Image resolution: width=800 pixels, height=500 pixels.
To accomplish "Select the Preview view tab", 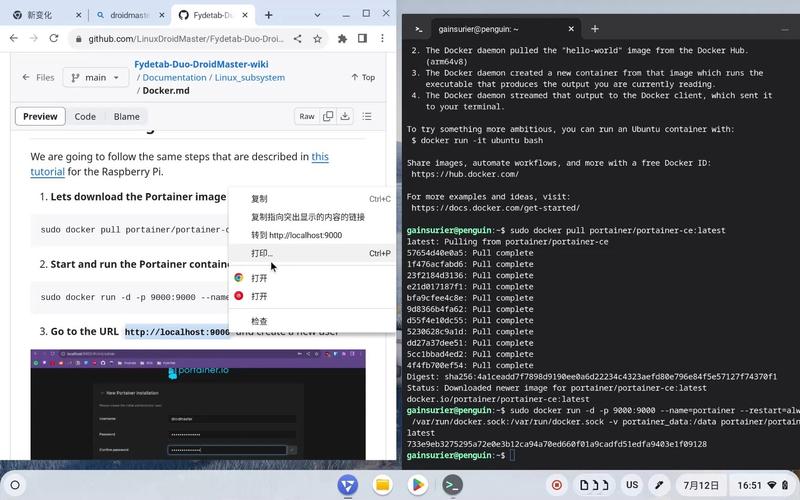I will 40,116.
